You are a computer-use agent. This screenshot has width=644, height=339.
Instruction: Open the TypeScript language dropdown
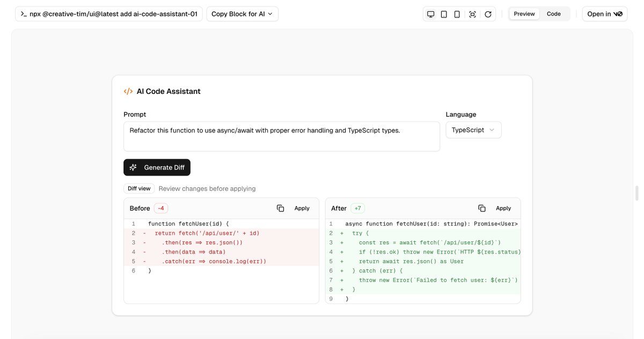473,130
